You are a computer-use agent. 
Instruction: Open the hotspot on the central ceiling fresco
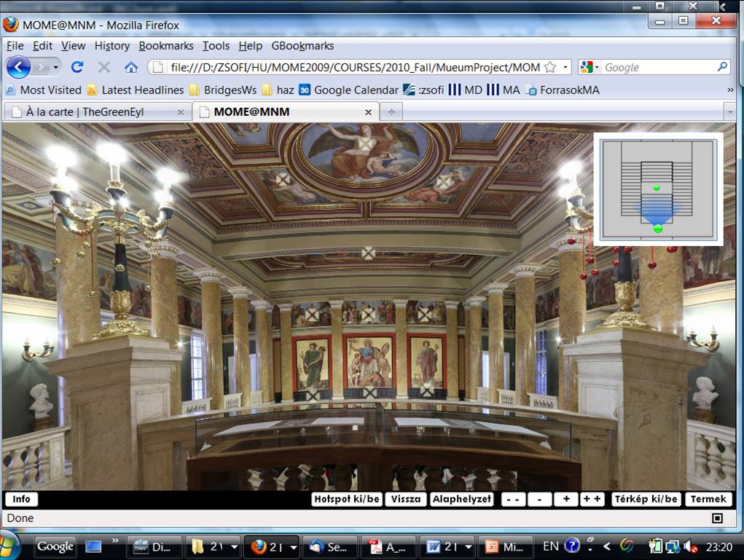point(364,143)
